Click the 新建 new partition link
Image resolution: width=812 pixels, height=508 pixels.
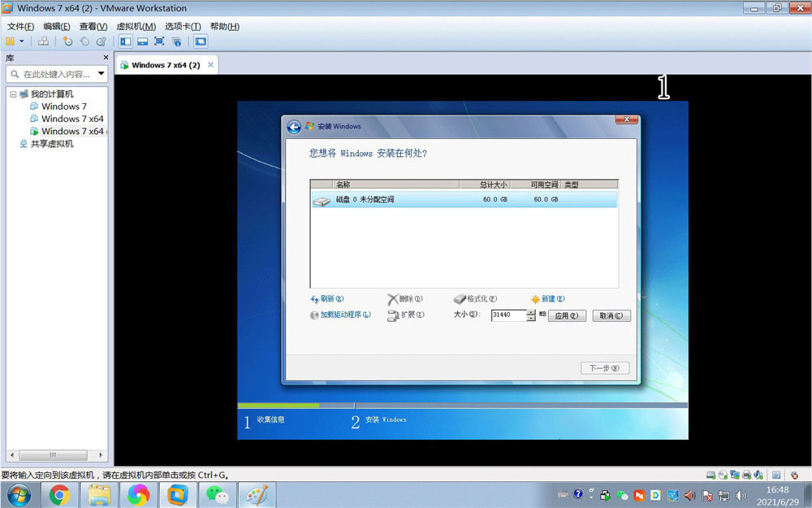point(548,299)
